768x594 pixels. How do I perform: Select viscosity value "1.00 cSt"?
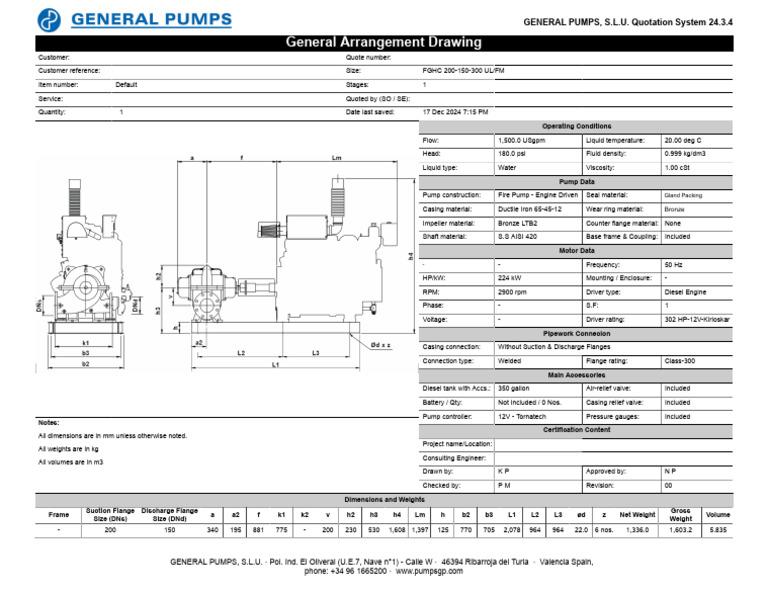point(677,168)
